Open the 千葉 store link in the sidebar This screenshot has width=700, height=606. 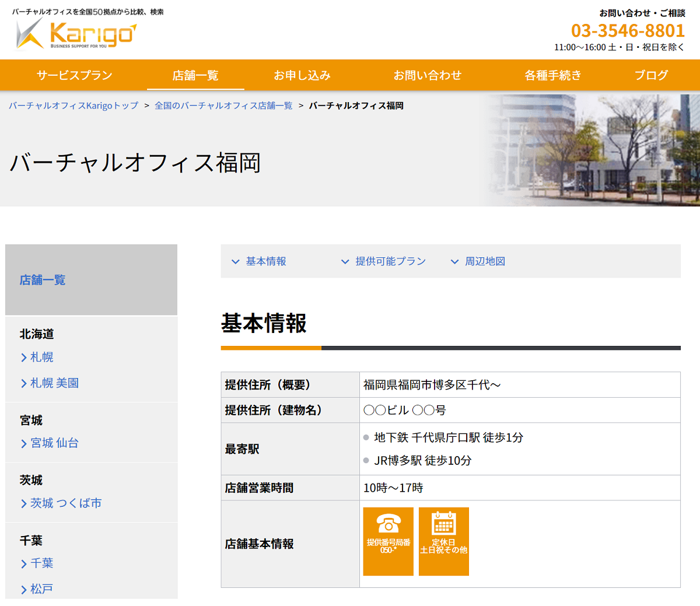(x=41, y=563)
